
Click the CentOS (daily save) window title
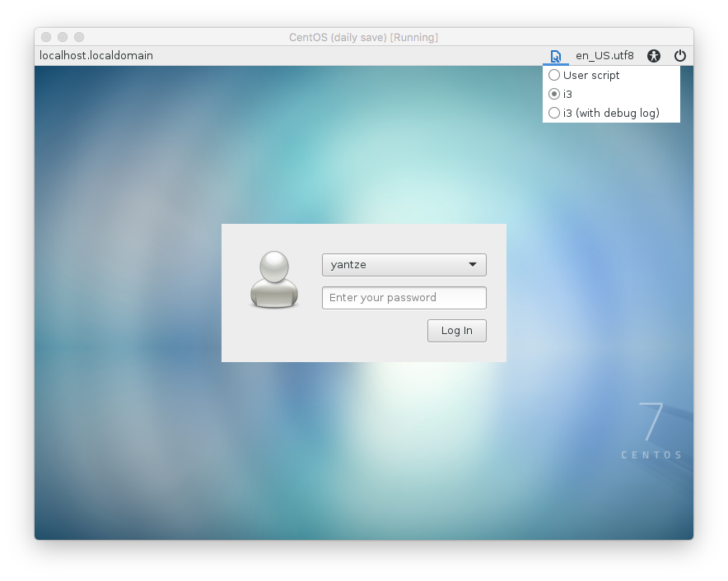click(363, 37)
